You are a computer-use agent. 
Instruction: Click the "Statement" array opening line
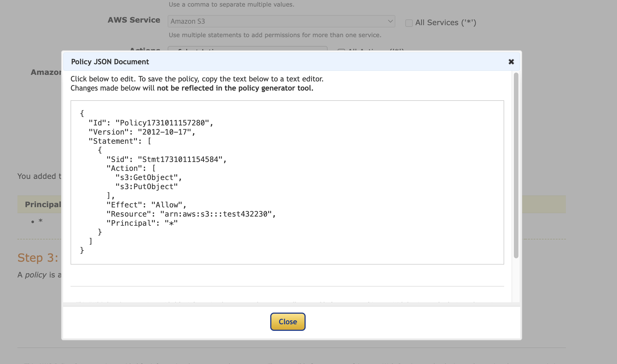[x=120, y=141]
